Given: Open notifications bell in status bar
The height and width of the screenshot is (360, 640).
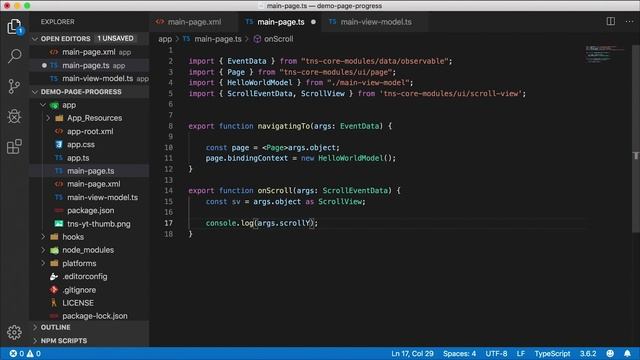Looking at the screenshot, I should [x=627, y=353].
